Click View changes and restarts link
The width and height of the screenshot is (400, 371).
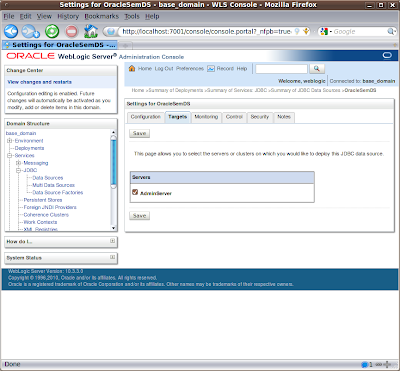(x=39, y=82)
